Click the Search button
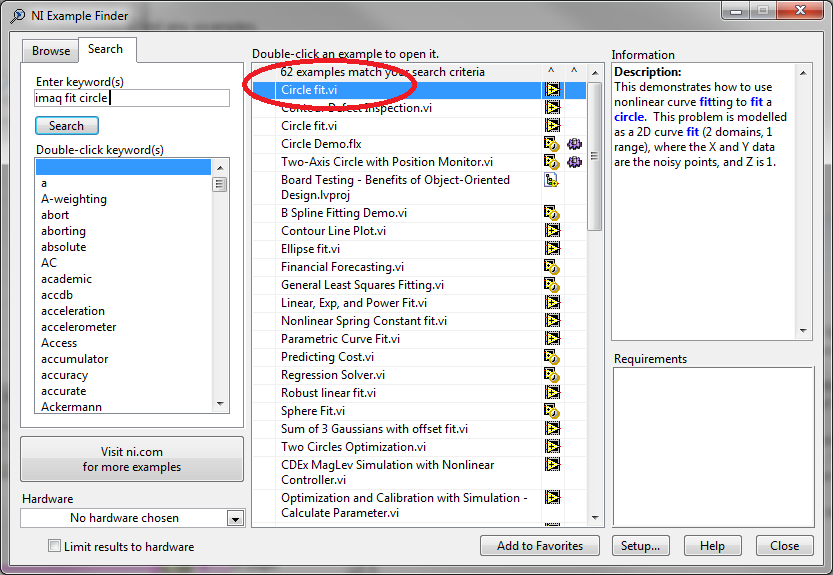This screenshot has height=575, width=833. [x=67, y=126]
